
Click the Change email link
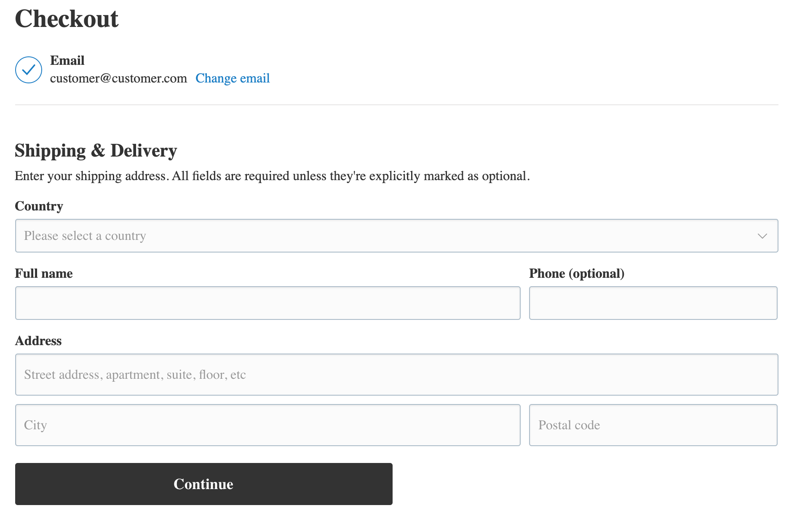pyautogui.click(x=233, y=78)
